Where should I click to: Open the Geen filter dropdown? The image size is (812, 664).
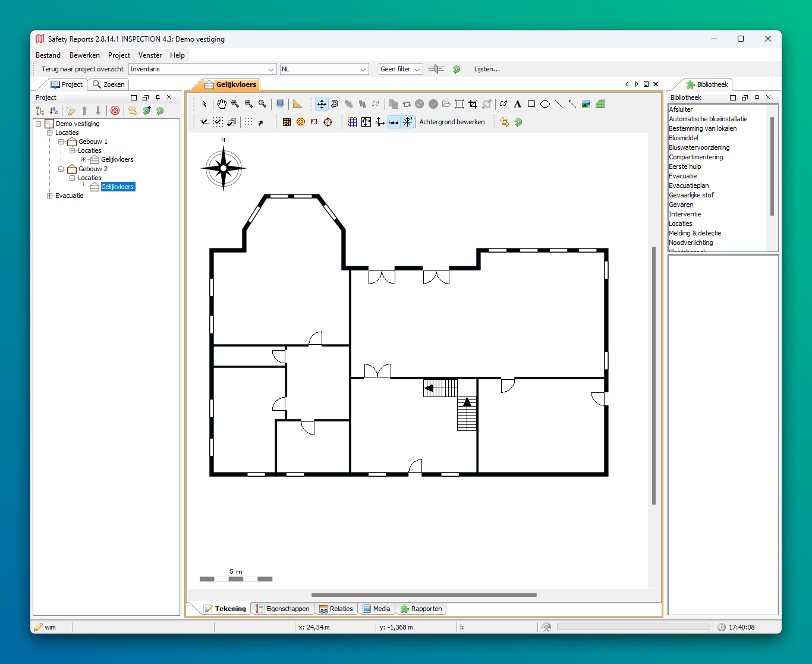[x=401, y=69]
